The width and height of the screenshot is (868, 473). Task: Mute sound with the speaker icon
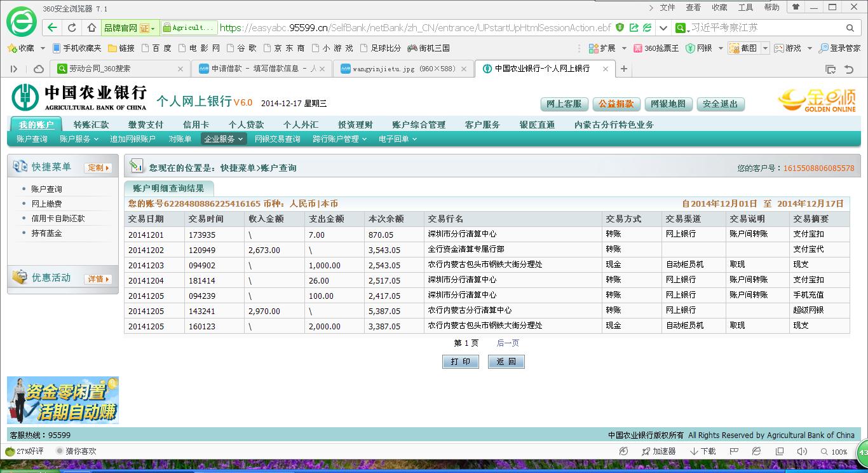tap(802, 451)
